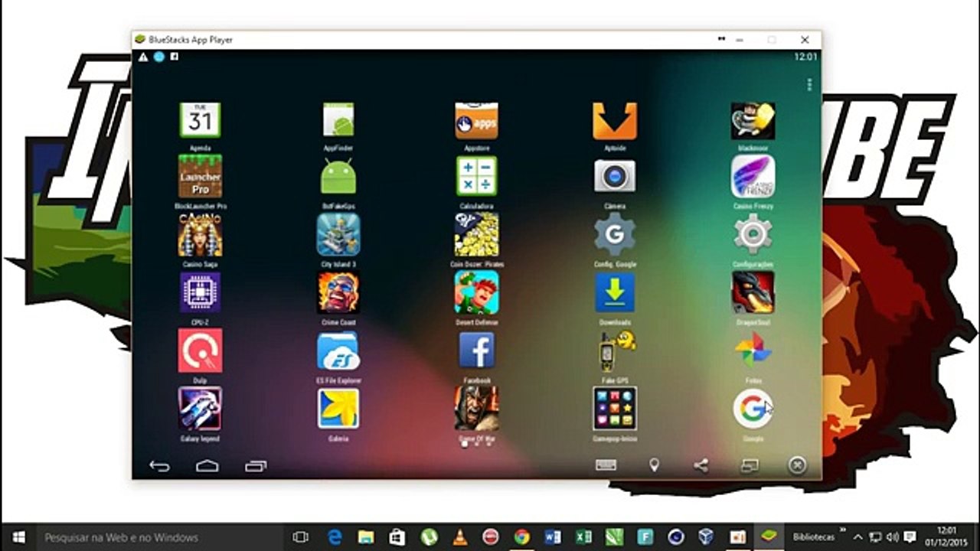980x551 pixels.
Task: Open Excel from the taskbar
Action: pyautogui.click(x=583, y=537)
